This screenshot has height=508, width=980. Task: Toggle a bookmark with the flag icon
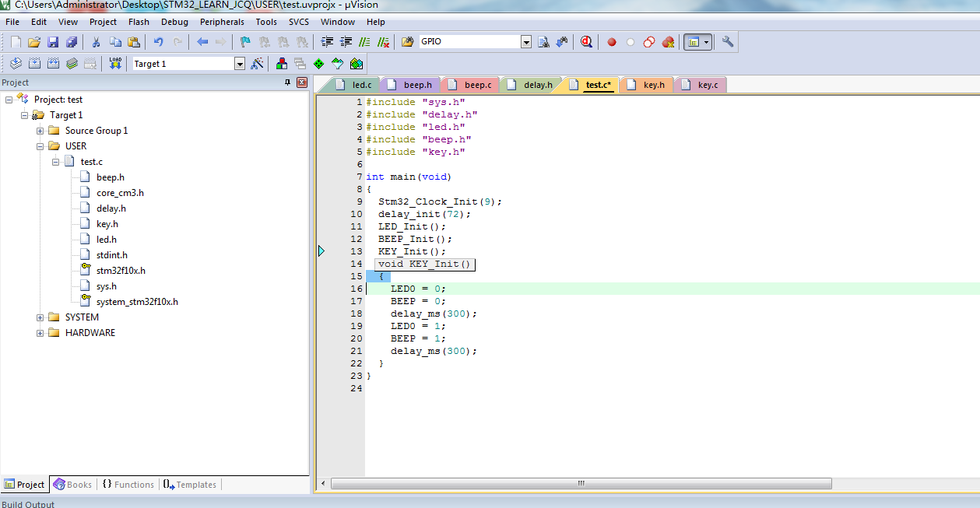tap(244, 42)
